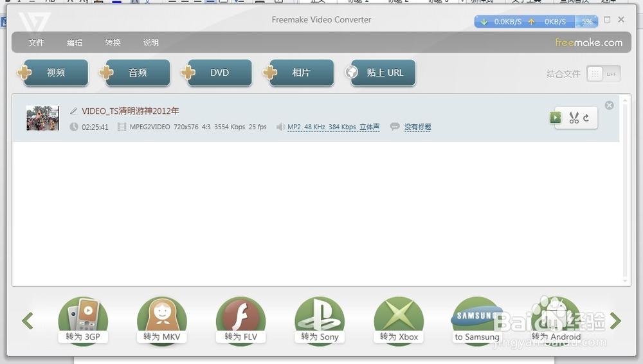This screenshot has width=643, height=364.
Task: Add photos with the 相片 button
Action: tap(302, 73)
